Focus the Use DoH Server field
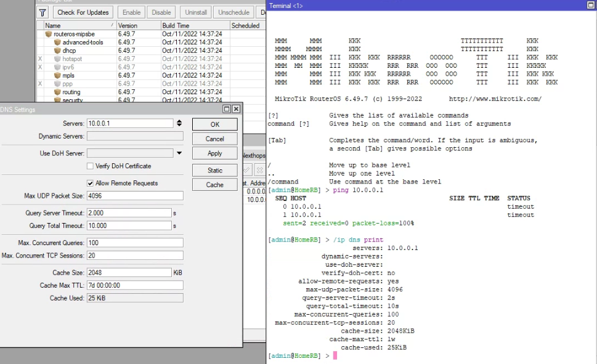Screen dimensions: 597x364 pos(130,153)
